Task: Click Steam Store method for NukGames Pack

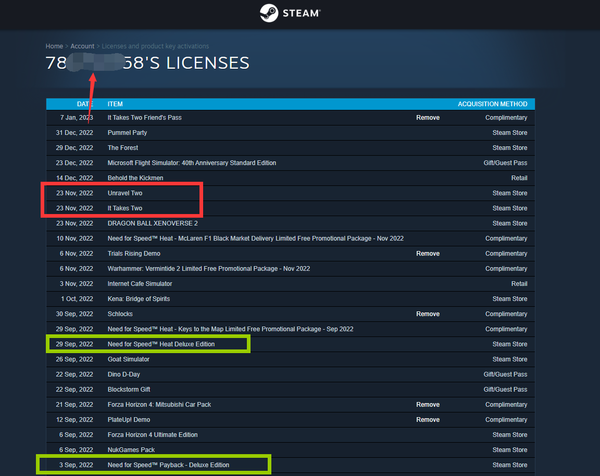Action: 510,450
